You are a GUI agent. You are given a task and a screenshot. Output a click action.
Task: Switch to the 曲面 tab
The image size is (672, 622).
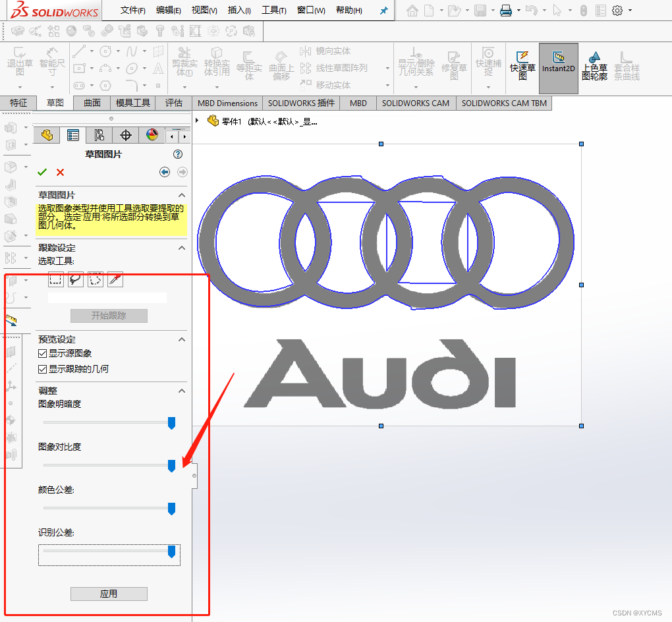tap(92, 103)
